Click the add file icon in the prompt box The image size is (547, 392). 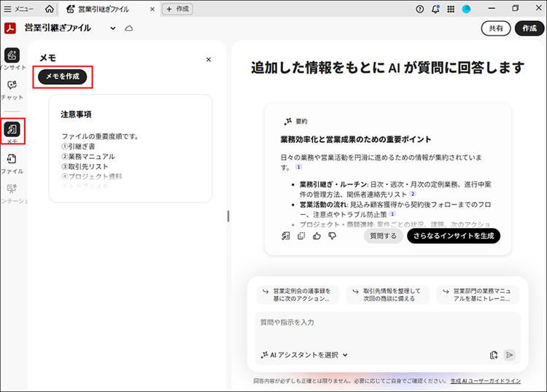pos(494,355)
